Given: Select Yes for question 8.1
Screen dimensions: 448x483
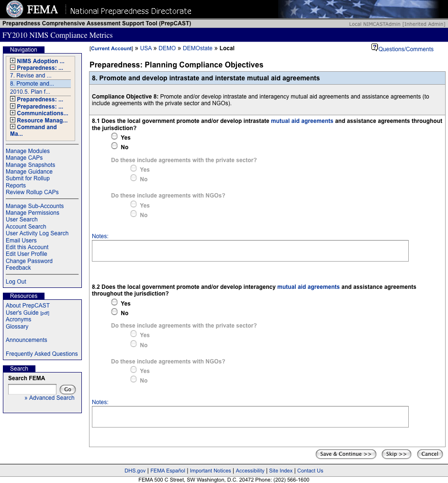Looking at the screenshot, I should (114, 136).
